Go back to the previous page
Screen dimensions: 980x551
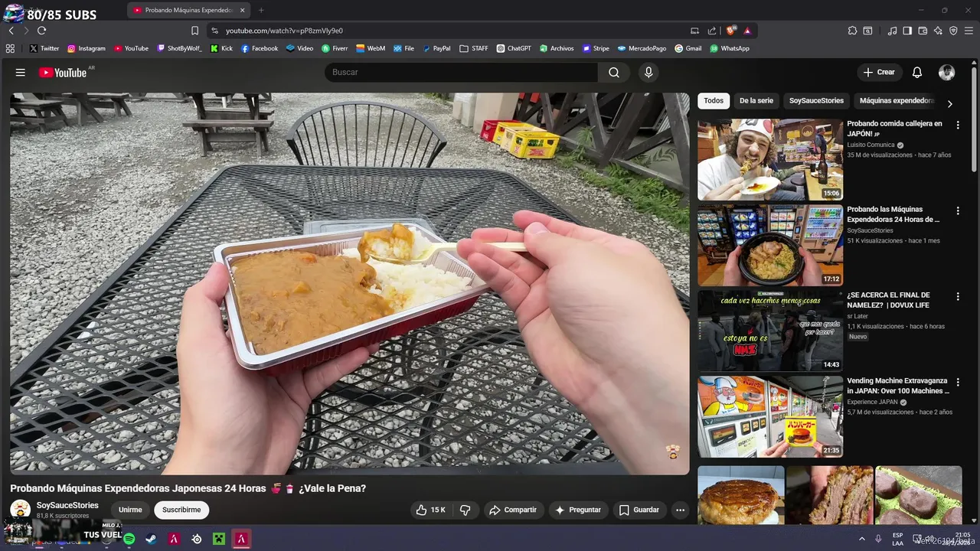pos(11,31)
